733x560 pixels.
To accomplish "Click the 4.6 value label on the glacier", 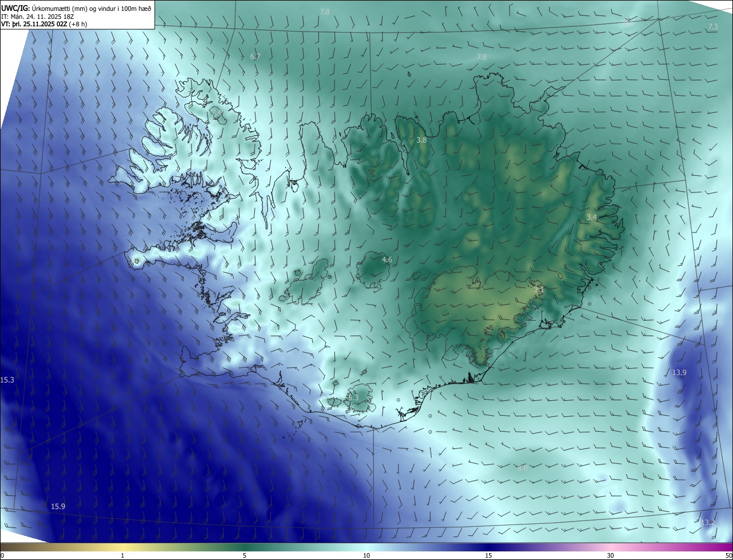I will pyautogui.click(x=387, y=260).
